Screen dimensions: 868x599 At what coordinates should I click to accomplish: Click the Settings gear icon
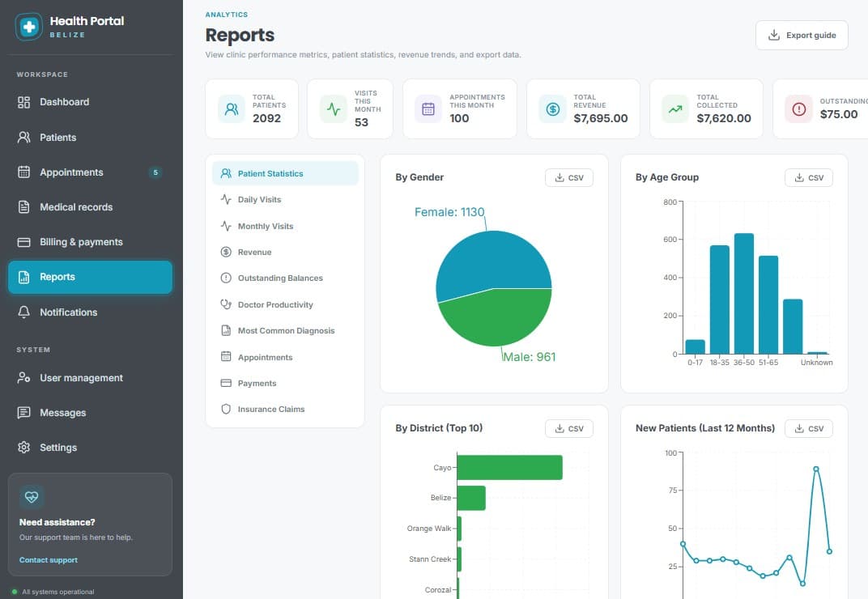pos(23,448)
